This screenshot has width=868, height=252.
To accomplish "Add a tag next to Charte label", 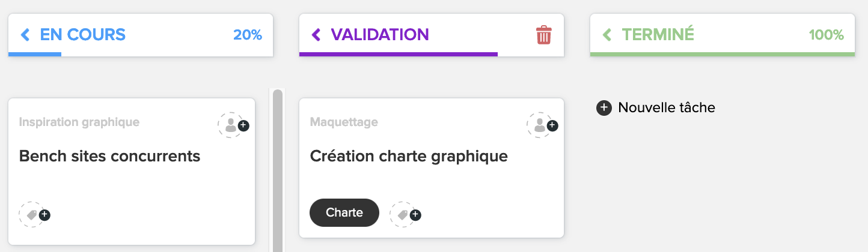I will [x=405, y=214].
